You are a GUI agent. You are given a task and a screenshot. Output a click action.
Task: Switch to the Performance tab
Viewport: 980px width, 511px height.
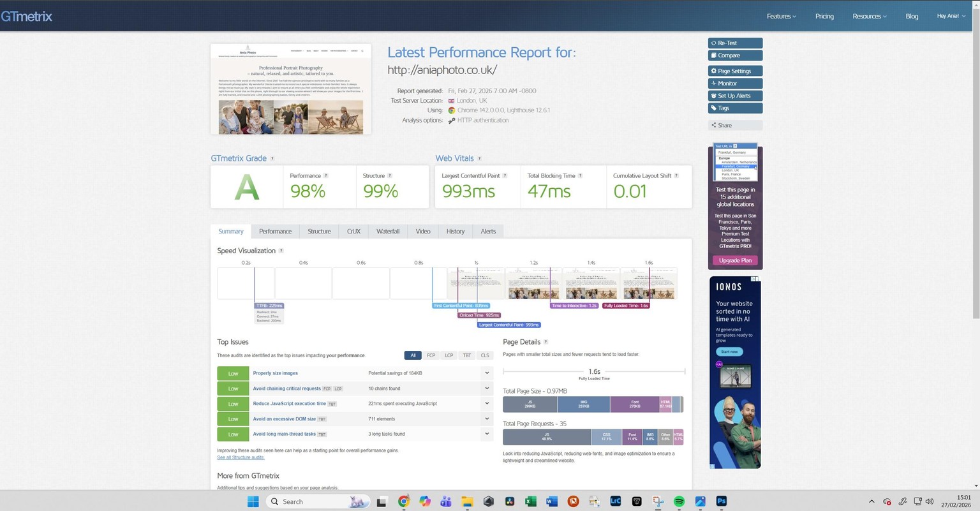tap(275, 232)
